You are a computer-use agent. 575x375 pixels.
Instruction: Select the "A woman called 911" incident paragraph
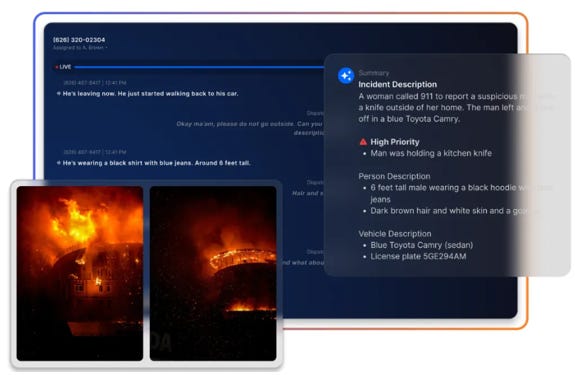pos(457,108)
